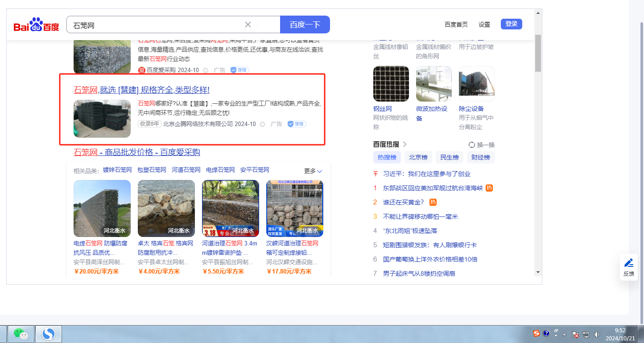The width and height of the screenshot is (644, 343).
Task: Click the 换一换 refresh icon
Action: click(x=471, y=145)
